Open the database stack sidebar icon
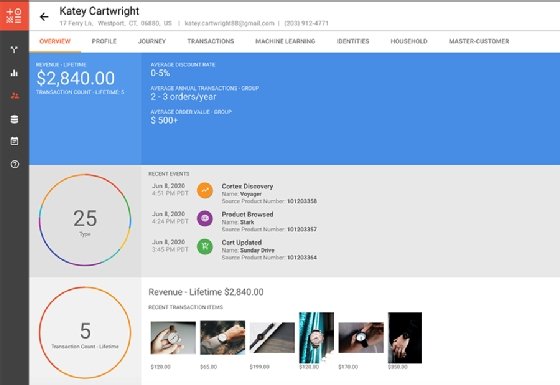 (14, 119)
